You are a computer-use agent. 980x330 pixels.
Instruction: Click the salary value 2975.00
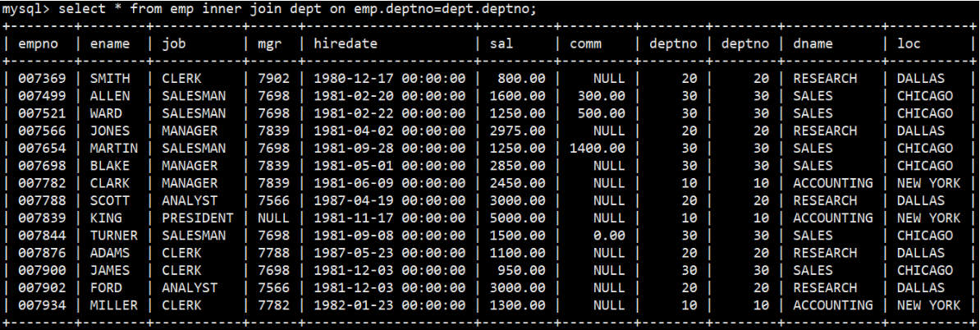click(x=518, y=131)
